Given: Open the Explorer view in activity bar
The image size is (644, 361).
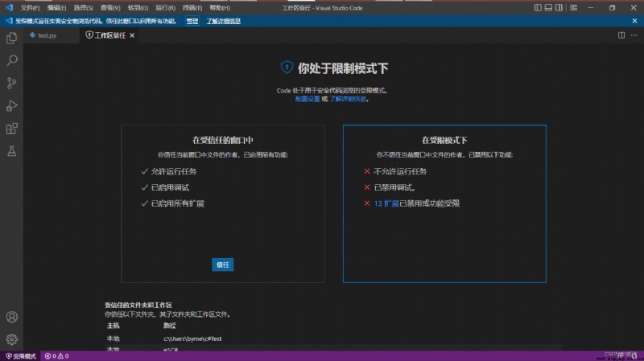Looking at the screenshot, I should point(11,38).
